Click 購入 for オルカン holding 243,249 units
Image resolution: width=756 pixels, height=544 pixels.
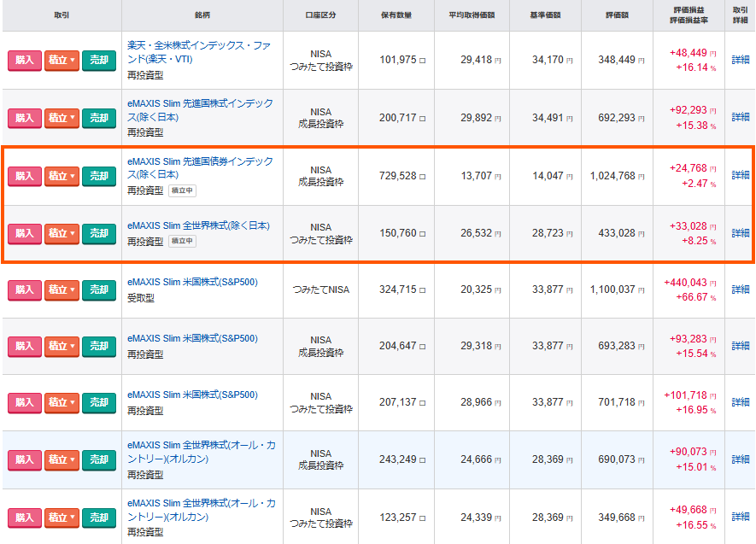[25, 460]
